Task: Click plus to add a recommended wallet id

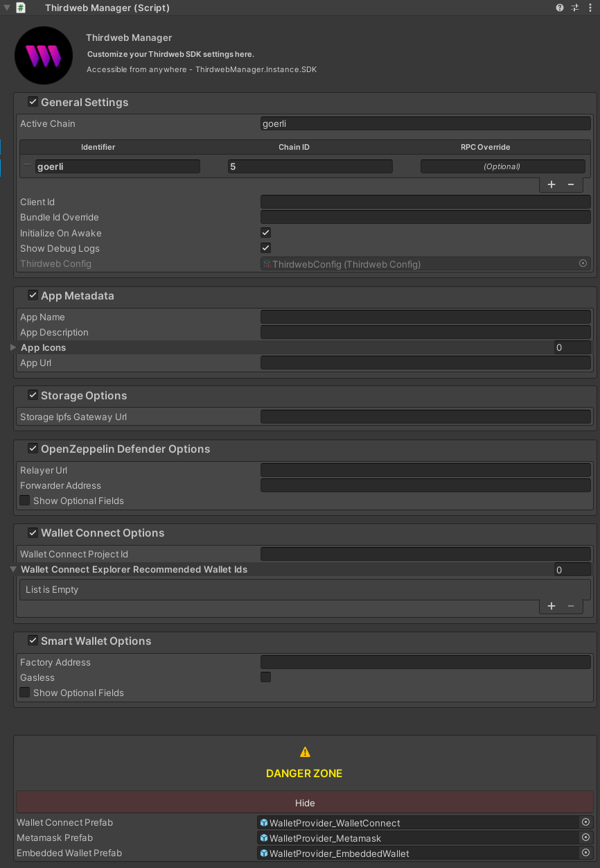Action: 551,606
